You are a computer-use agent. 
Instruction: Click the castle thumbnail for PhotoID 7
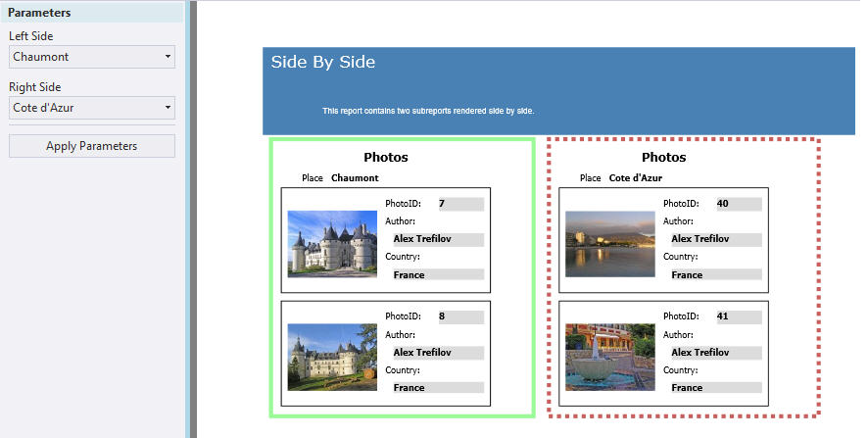[x=332, y=244]
